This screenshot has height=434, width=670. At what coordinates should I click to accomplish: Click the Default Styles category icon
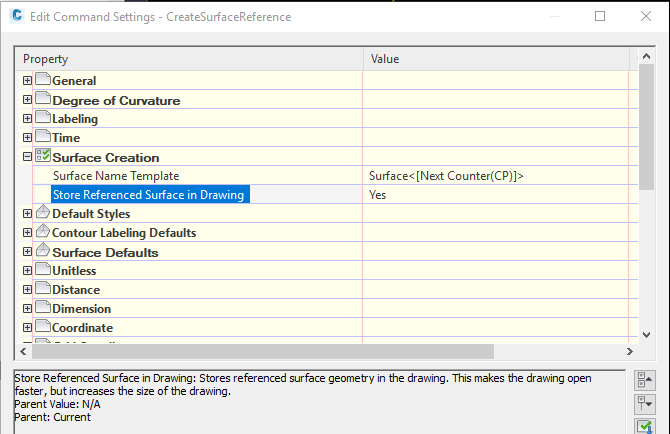(43, 213)
